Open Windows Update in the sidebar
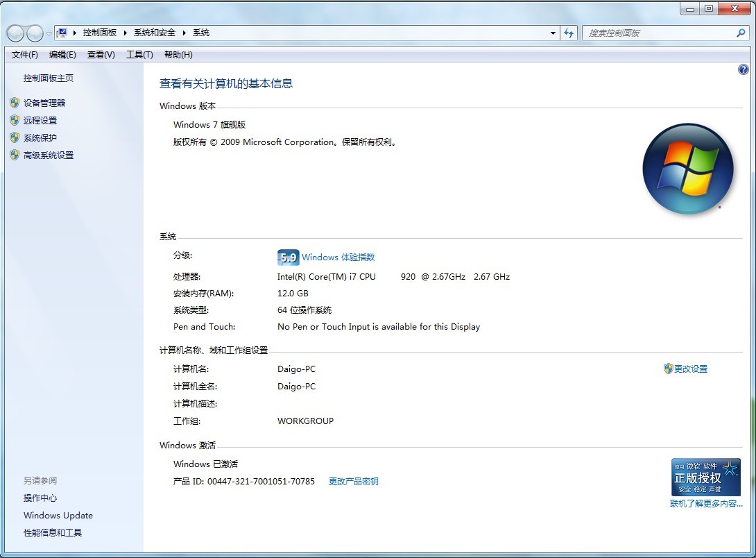The height and width of the screenshot is (558, 756). 58,516
